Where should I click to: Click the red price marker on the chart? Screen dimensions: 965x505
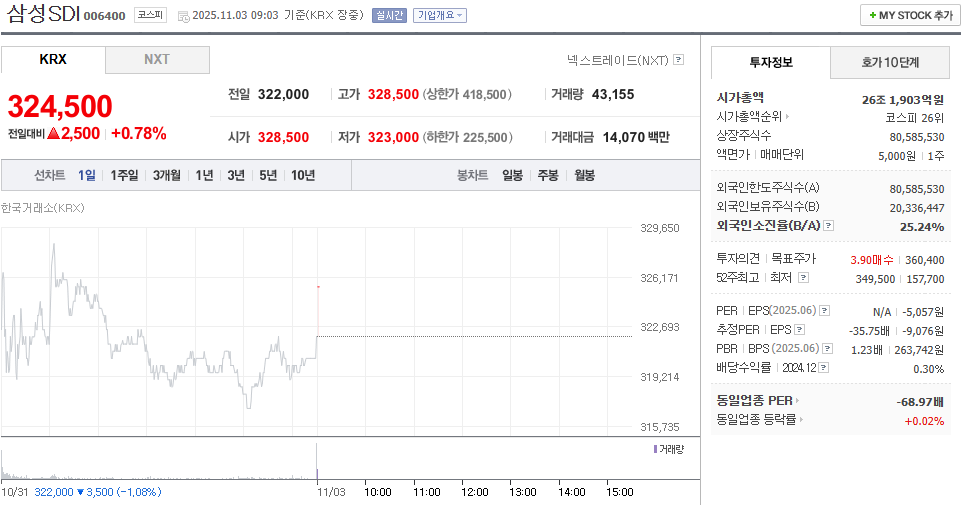click(x=318, y=288)
